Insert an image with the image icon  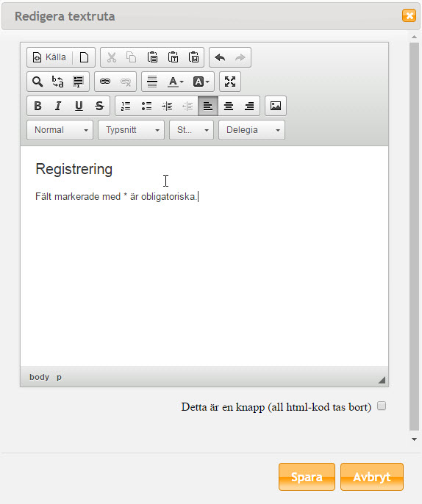tap(276, 106)
